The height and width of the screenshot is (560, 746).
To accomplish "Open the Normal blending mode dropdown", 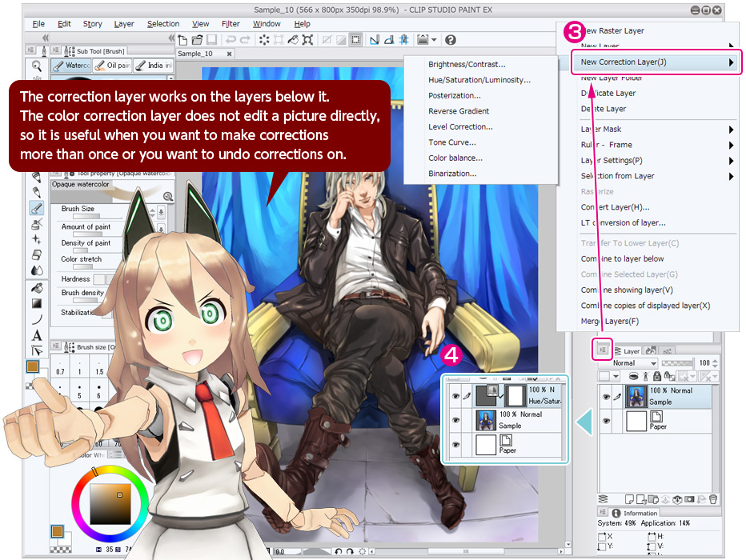I will (634, 363).
